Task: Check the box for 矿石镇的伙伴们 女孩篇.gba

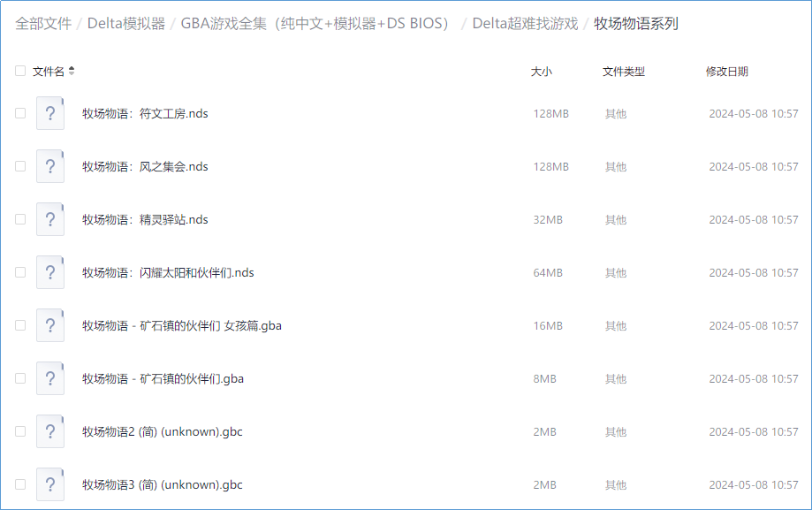Action: pos(19,325)
